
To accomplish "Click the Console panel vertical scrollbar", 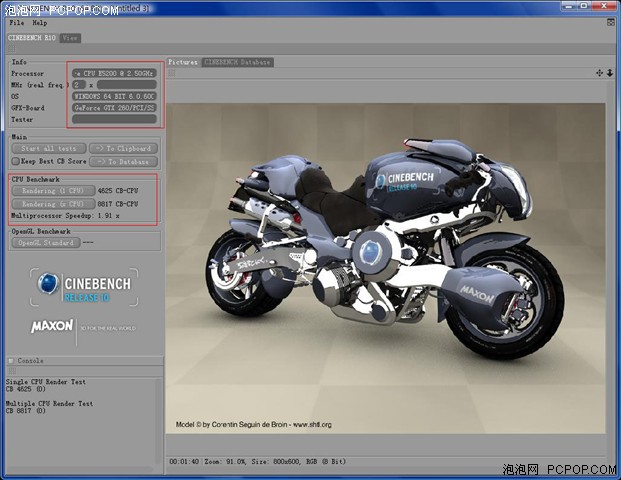I will tap(158, 422).
